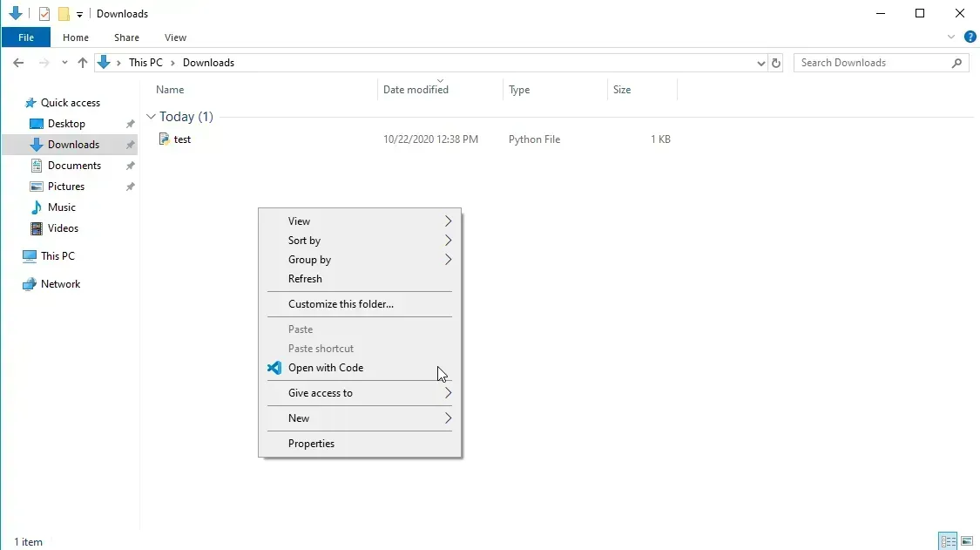Click the pin icon next to Documents
Image resolution: width=980 pixels, height=550 pixels.
click(x=130, y=166)
